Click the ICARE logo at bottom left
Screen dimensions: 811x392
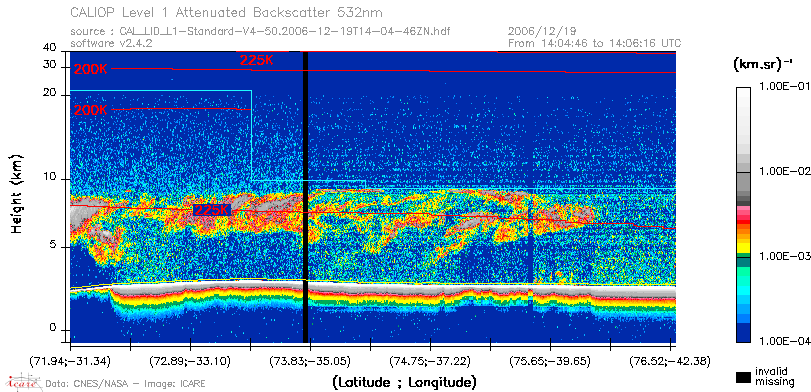tap(23, 382)
